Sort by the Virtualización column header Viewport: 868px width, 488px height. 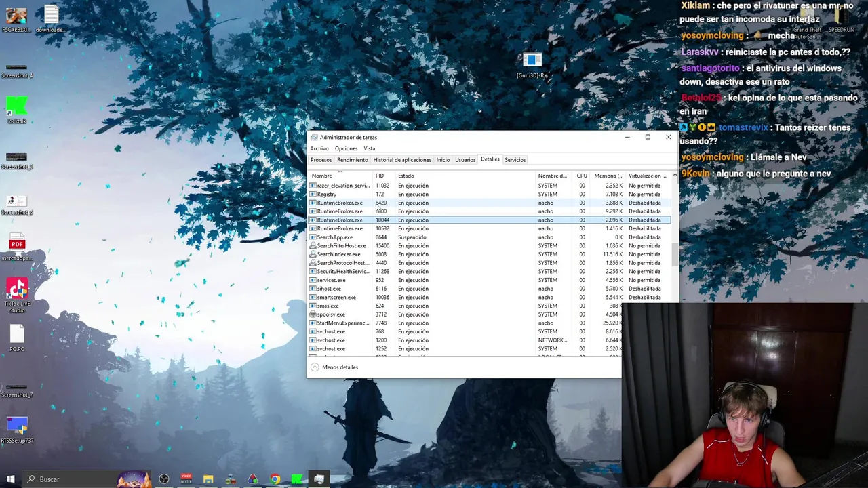tap(648, 176)
